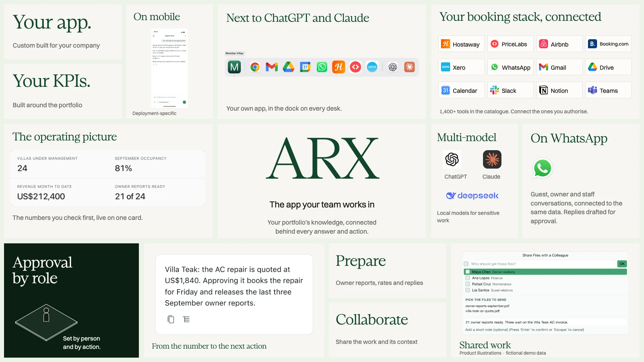This screenshot has width=644, height=362.
Task: Select the Teams integration tile
Action: point(608,90)
